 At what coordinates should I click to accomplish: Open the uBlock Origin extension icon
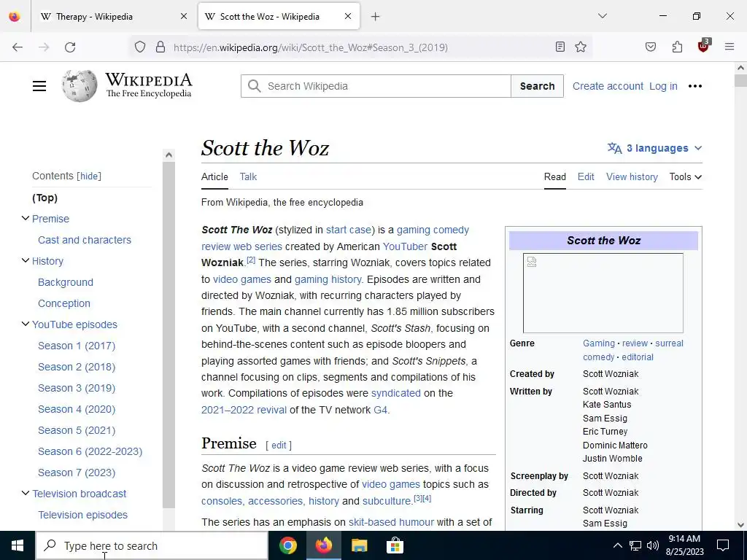(x=704, y=46)
